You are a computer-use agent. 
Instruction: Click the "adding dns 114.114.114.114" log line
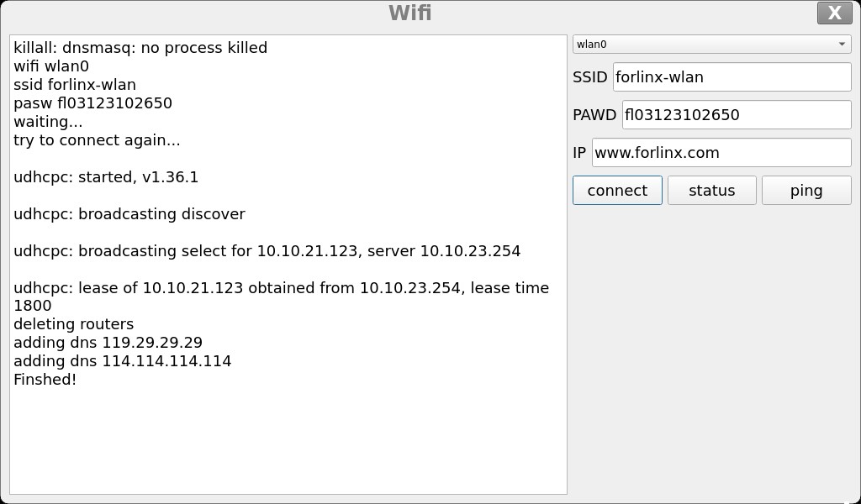(122, 361)
